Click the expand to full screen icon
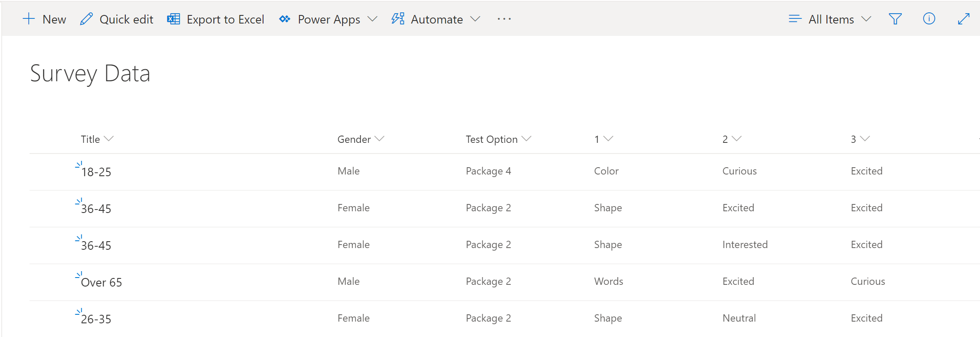This screenshot has height=337, width=980. 963,19
